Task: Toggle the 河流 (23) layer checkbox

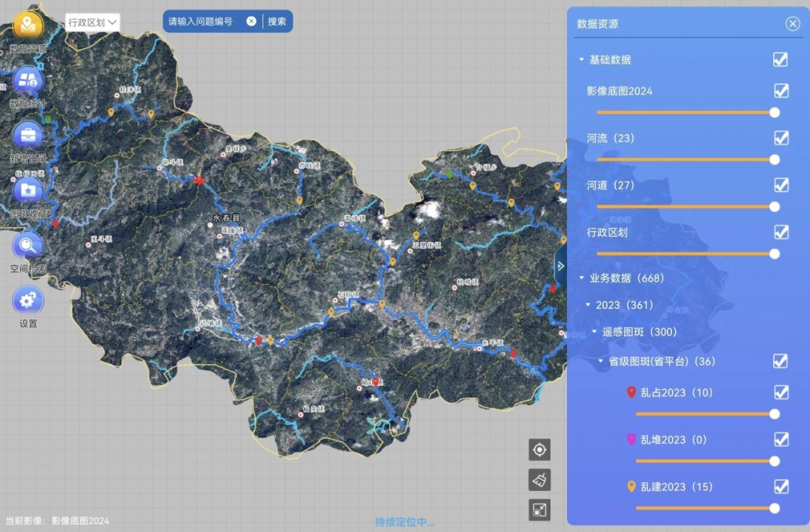Action: point(781,138)
